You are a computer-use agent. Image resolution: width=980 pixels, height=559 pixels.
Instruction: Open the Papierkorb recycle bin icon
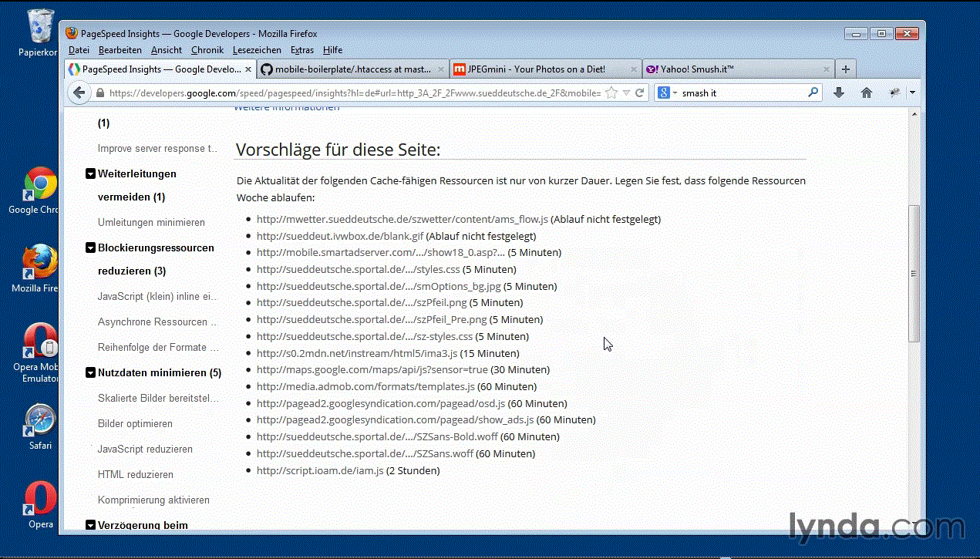tap(39, 32)
